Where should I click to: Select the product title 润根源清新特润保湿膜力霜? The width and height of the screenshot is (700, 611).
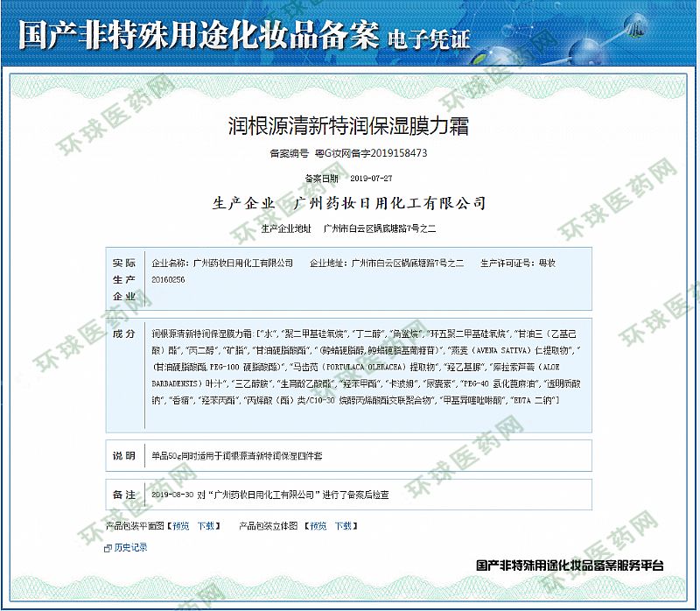coord(348,126)
